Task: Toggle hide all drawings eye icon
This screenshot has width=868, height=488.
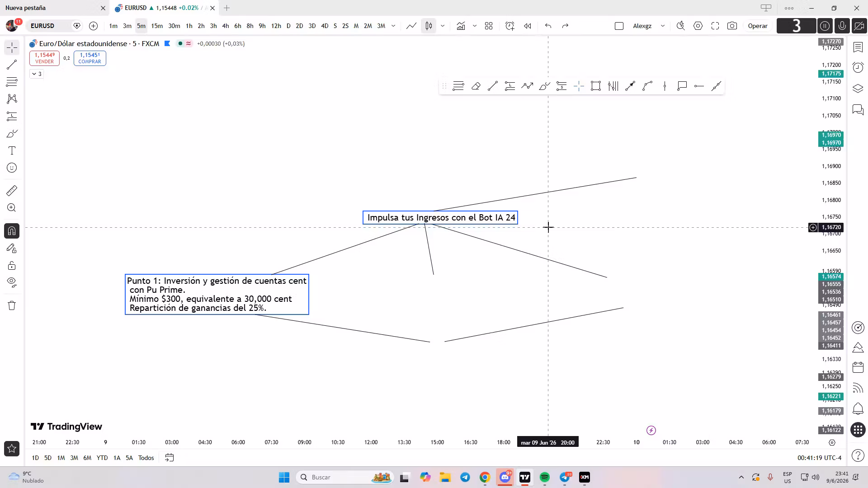Action: [12, 282]
